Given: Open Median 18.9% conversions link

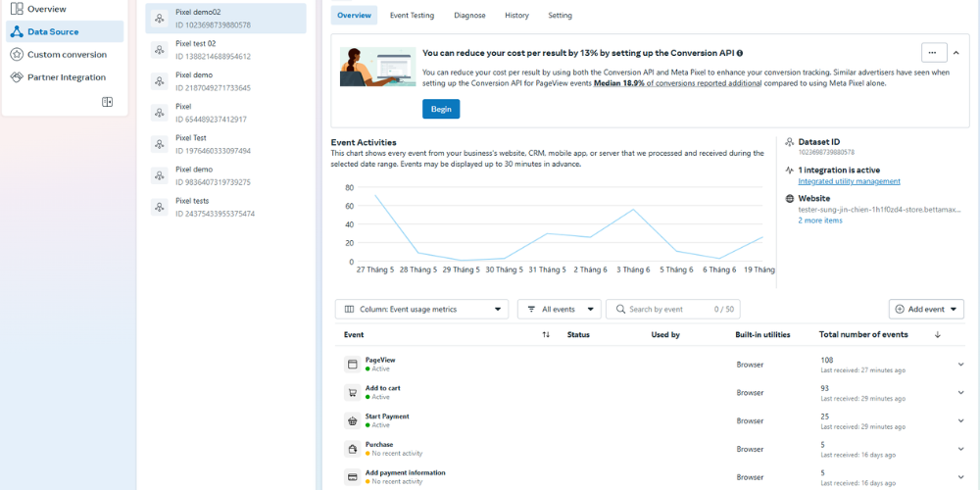Looking at the screenshot, I should click(x=677, y=83).
